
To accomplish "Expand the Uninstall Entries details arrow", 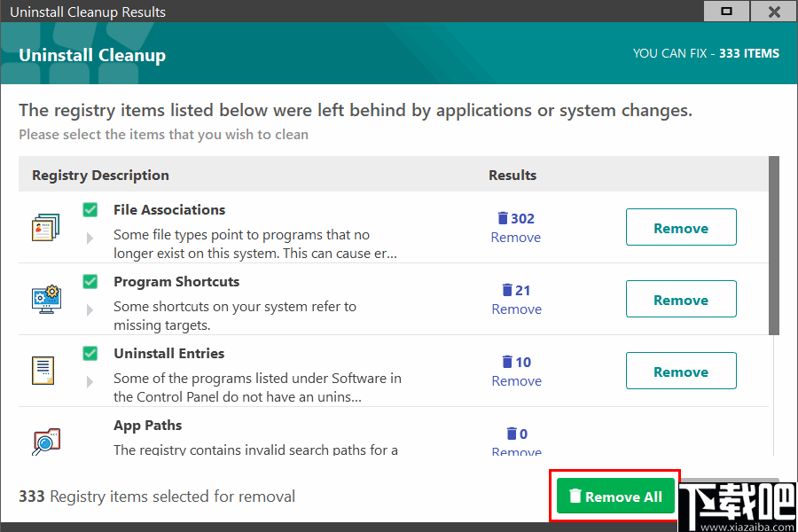I will [x=90, y=382].
